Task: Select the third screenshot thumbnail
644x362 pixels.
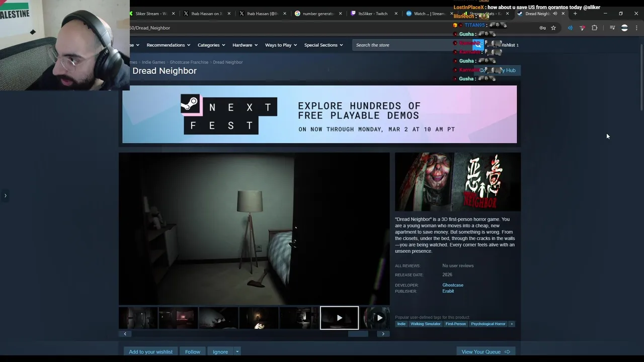Action: pyautogui.click(x=218, y=318)
